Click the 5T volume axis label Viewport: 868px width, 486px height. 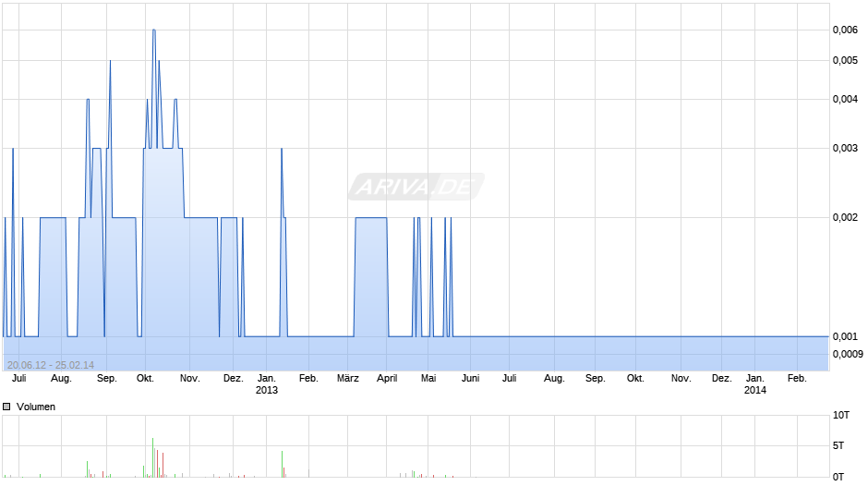(838, 445)
